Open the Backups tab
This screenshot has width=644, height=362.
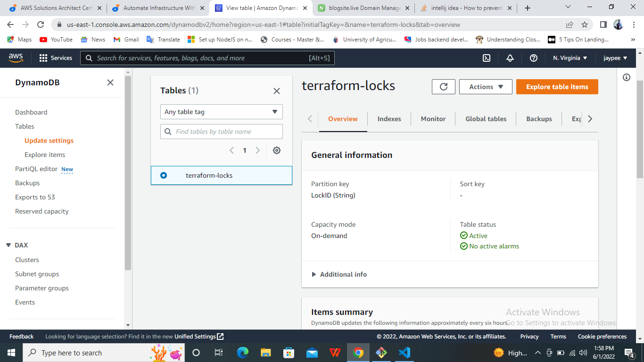coord(539,119)
